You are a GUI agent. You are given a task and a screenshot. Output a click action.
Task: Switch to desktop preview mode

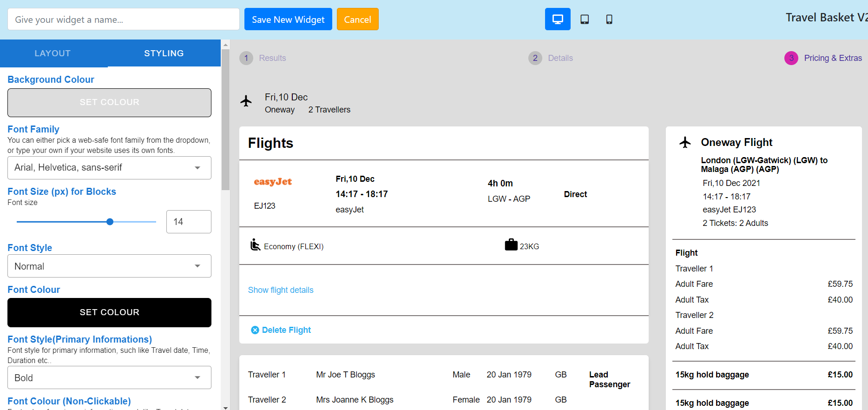pyautogui.click(x=558, y=19)
